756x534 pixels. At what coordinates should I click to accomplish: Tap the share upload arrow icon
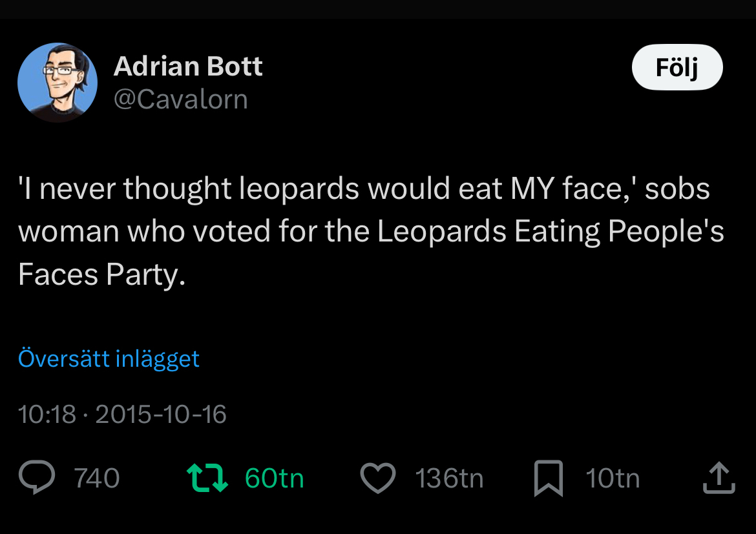719,478
